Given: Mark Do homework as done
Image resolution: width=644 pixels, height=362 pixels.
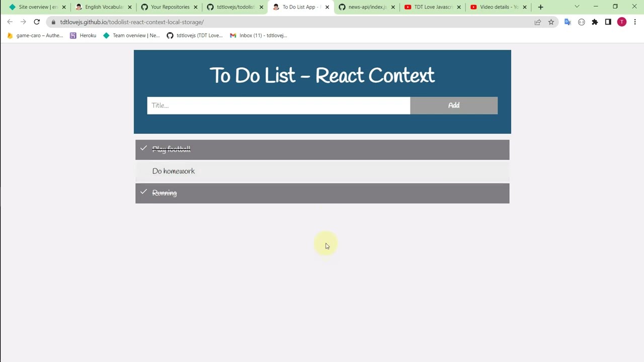Looking at the screenshot, I should (x=322, y=171).
